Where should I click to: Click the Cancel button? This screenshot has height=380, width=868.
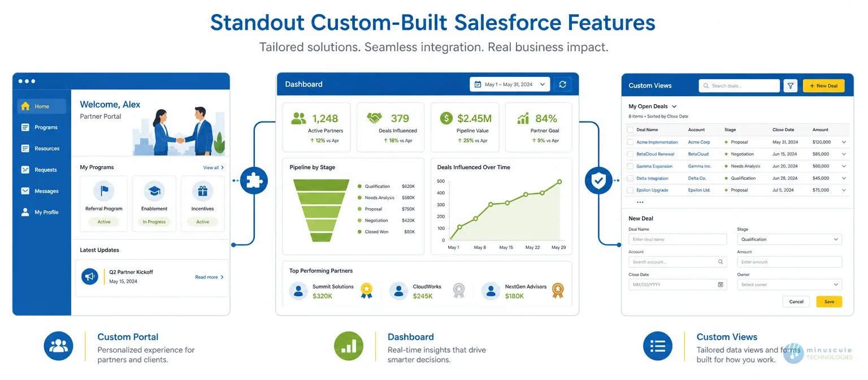tap(796, 301)
